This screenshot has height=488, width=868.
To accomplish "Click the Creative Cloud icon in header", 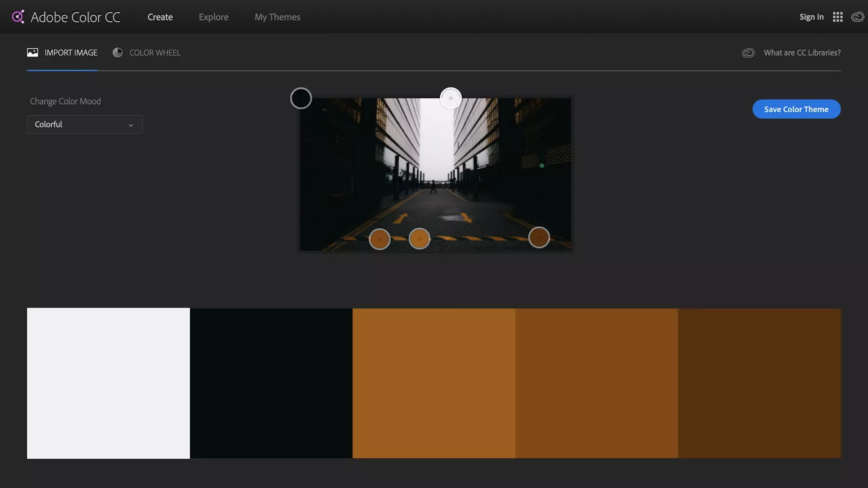I will pyautogui.click(x=857, y=17).
